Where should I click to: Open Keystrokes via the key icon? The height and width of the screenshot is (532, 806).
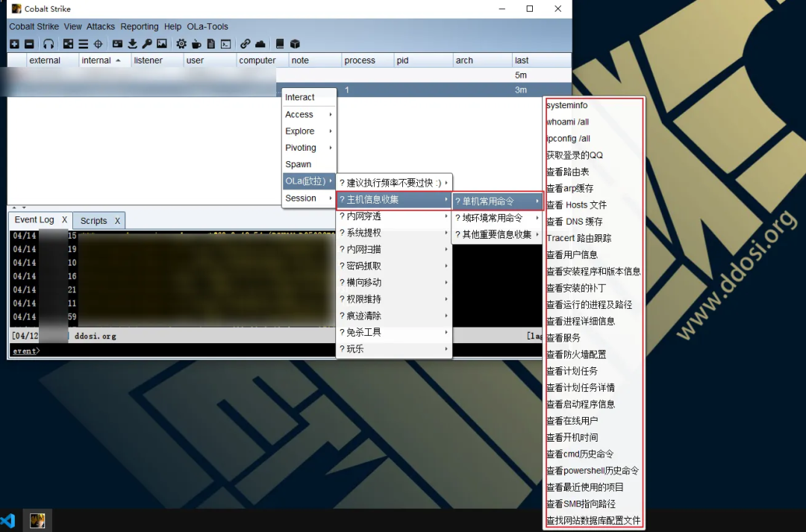click(x=147, y=44)
